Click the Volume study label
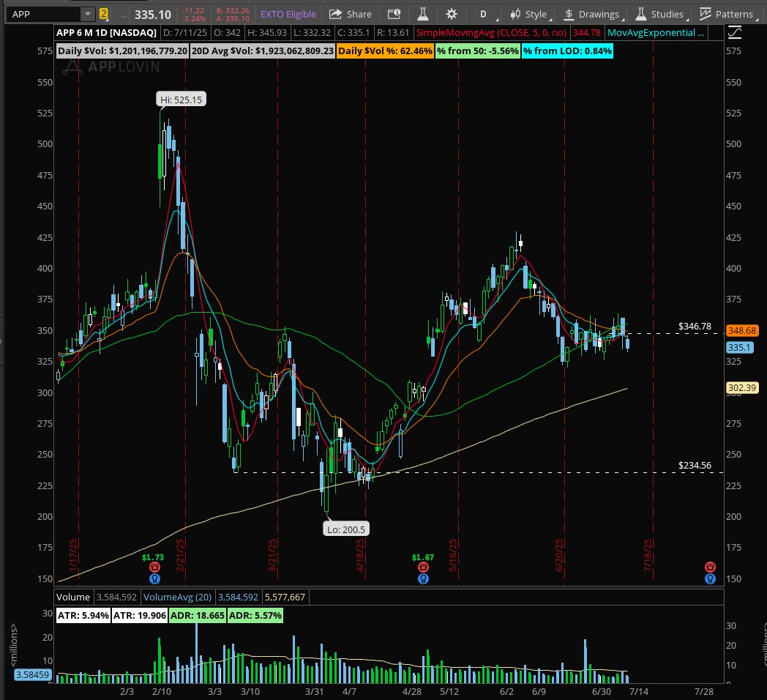The image size is (767, 700). (x=73, y=597)
